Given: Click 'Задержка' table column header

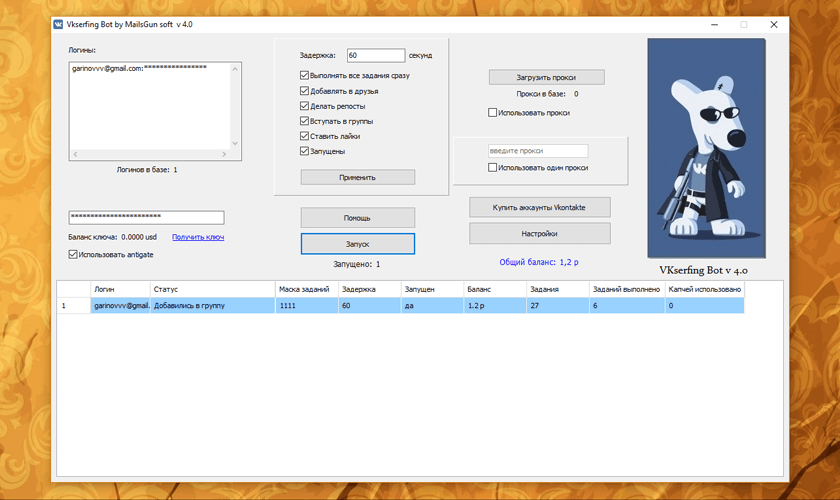Looking at the screenshot, I should coord(370,289).
